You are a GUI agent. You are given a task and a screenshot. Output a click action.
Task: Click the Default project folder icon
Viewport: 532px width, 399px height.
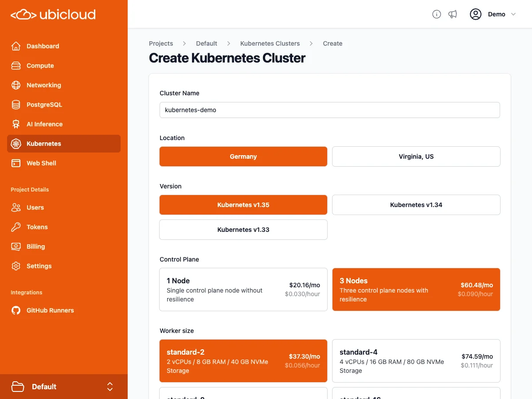click(18, 387)
